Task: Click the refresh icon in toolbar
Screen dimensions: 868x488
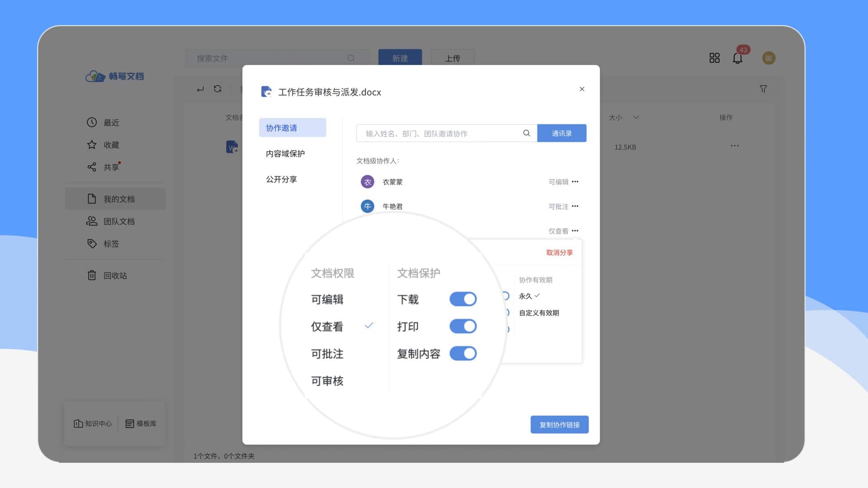Action: pos(217,89)
